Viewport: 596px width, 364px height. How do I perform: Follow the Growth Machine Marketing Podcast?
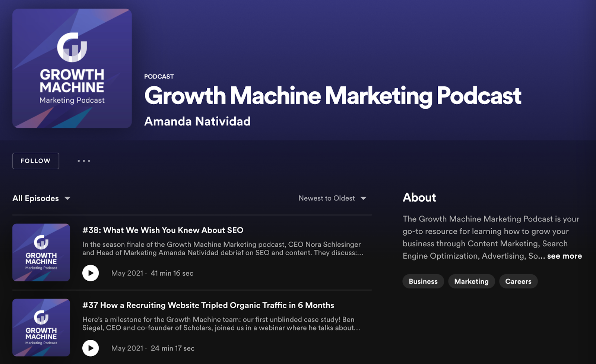(36, 161)
